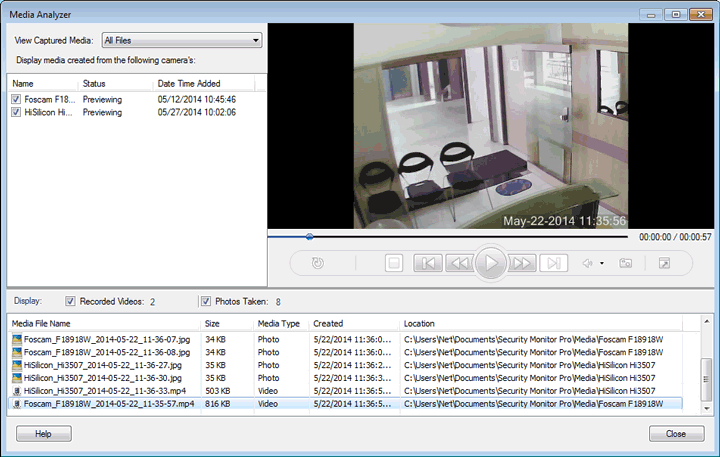Image resolution: width=720 pixels, height=457 pixels.
Task: Click the video preview frame
Action: click(x=490, y=126)
